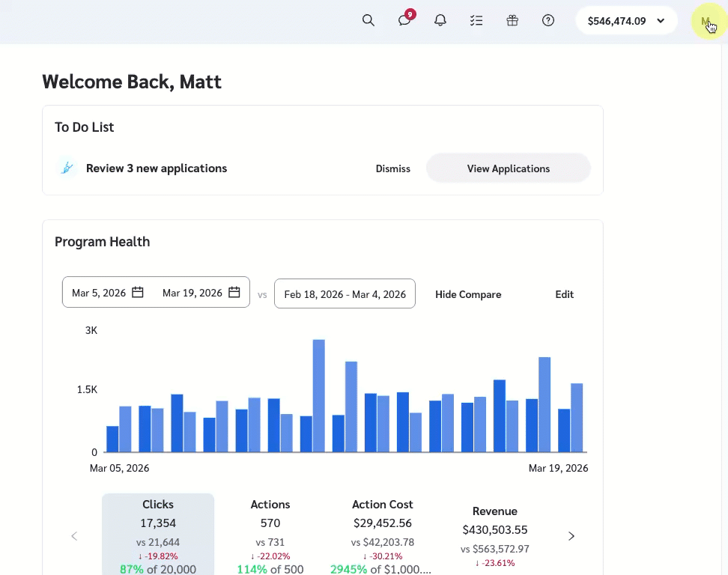Click Edit in Program Health
Image resolution: width=728 pixels, height=575 pixels.
564,294
